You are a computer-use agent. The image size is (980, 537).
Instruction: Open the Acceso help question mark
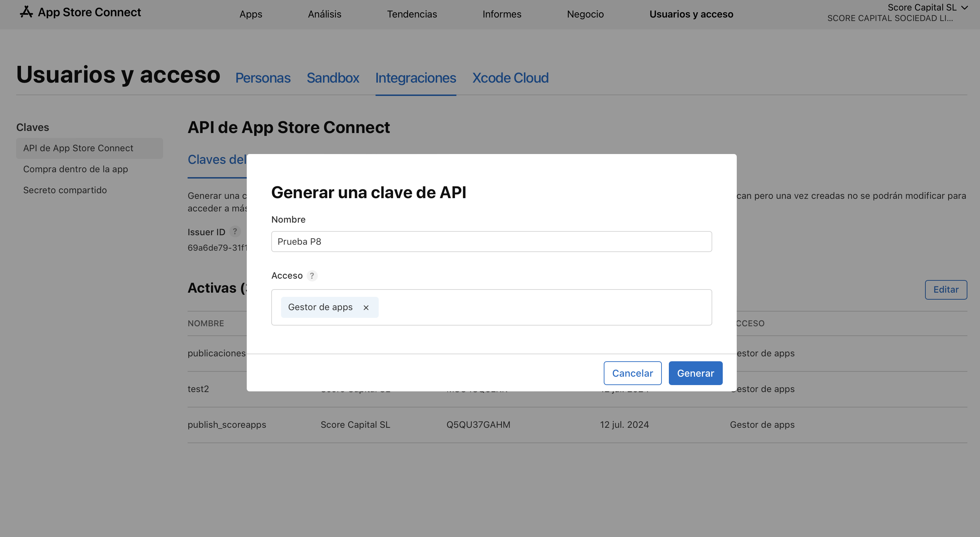tap(312, 276)
